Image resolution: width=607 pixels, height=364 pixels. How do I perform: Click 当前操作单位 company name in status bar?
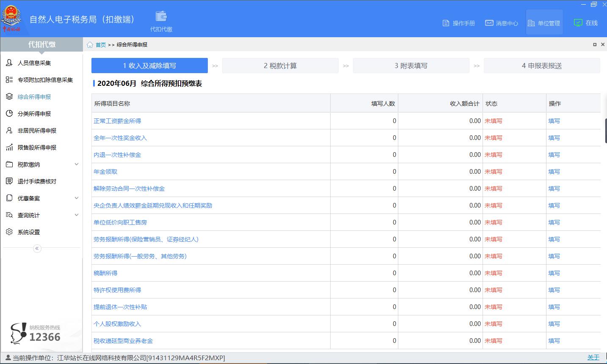point(141,358)
